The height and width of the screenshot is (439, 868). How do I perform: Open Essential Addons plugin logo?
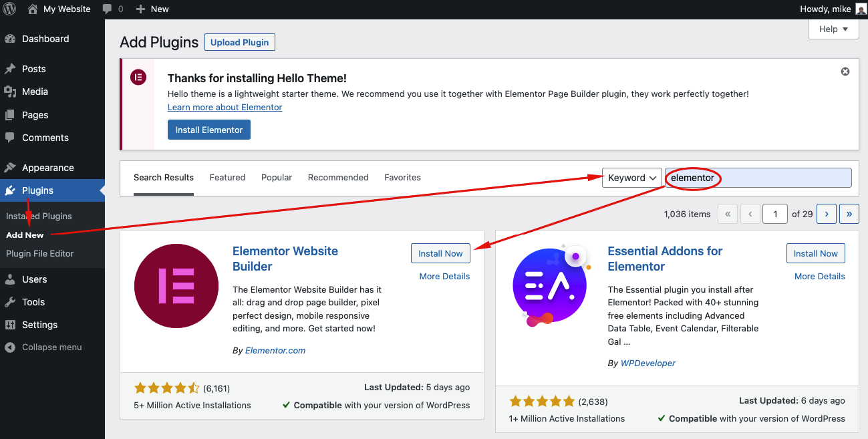pyautogui.click(x=551, y=286)
